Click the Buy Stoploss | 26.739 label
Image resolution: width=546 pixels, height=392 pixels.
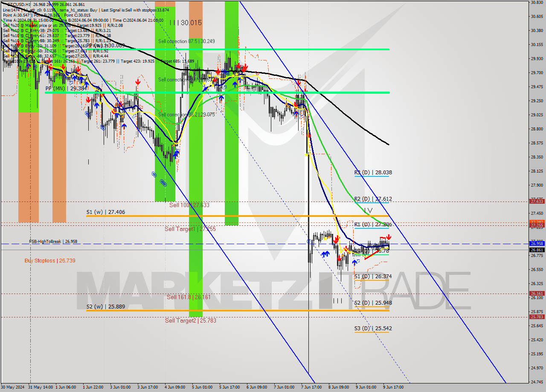pos(50,260)
